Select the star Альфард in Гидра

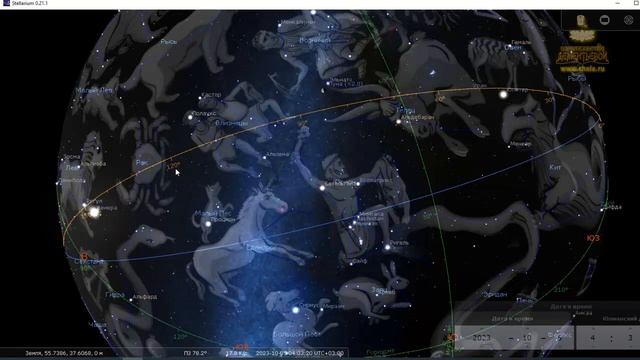click(x=131, y=300)
